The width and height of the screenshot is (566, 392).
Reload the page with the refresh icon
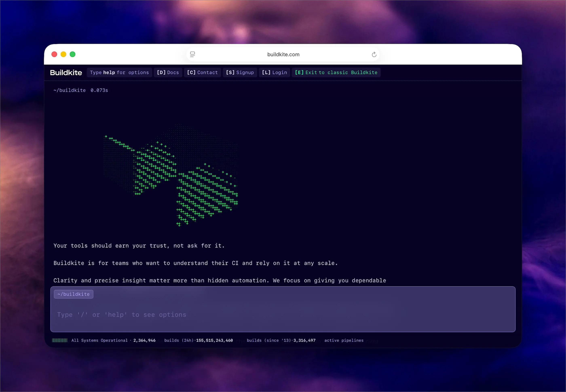click(374, 54)
